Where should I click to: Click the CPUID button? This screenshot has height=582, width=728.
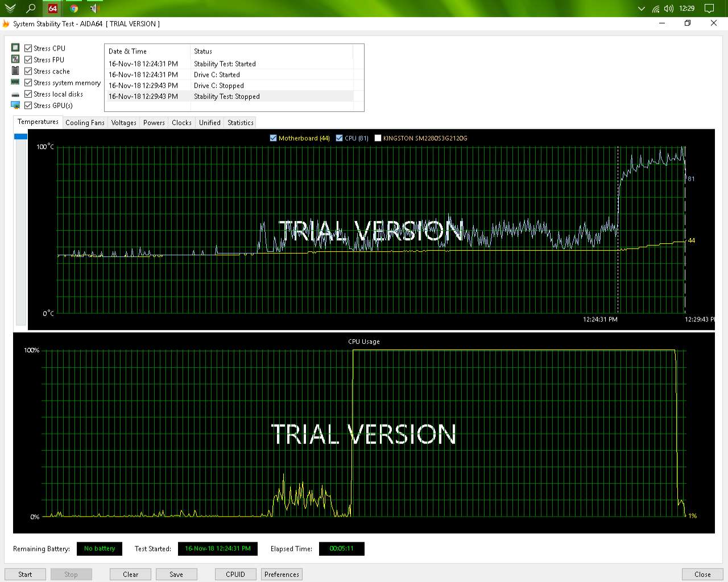235,574
